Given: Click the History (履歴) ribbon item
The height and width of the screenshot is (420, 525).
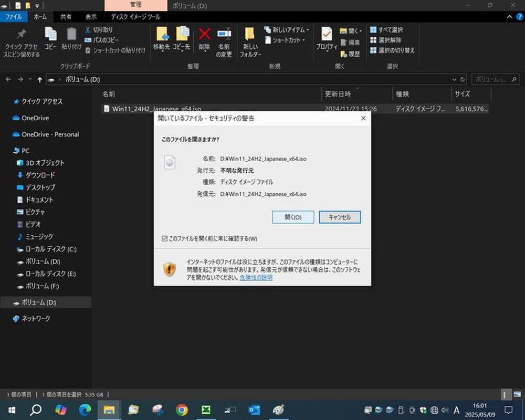Looking at the screenshot, I should coord(350,54).
